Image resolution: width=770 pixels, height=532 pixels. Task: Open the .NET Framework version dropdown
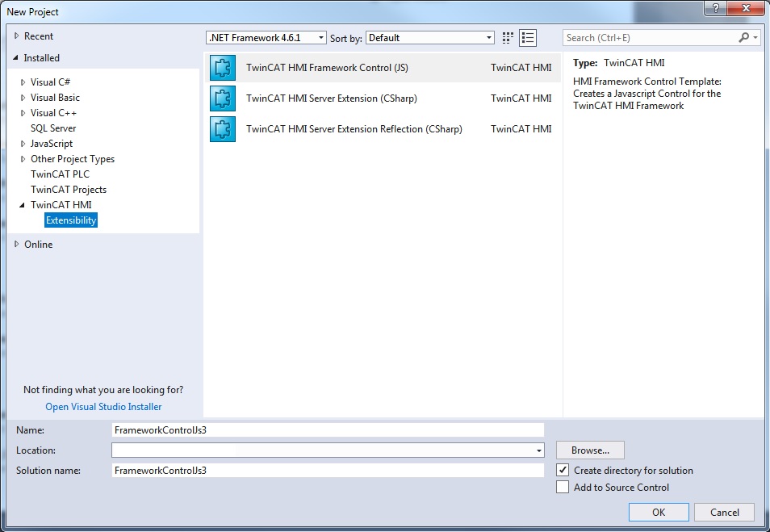click(266, 38)
